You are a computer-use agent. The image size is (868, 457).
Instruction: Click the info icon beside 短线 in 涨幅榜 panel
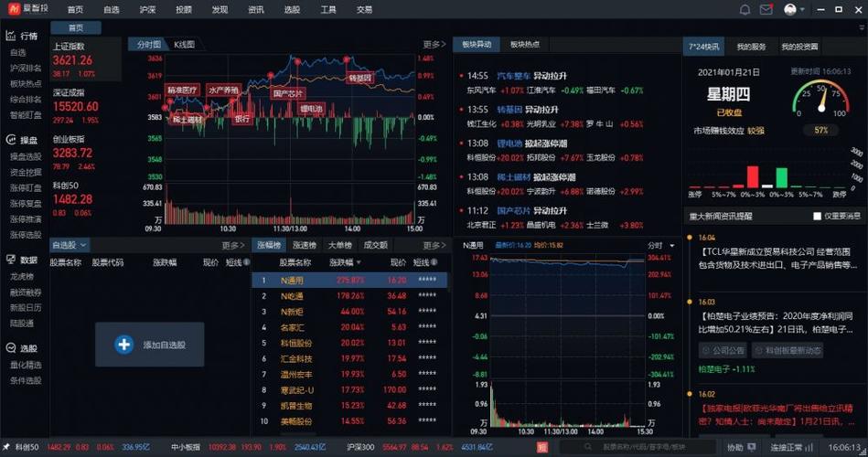coord(434,262)
